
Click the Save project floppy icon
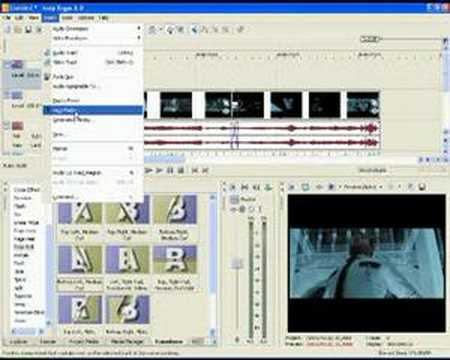coord(28,29)
